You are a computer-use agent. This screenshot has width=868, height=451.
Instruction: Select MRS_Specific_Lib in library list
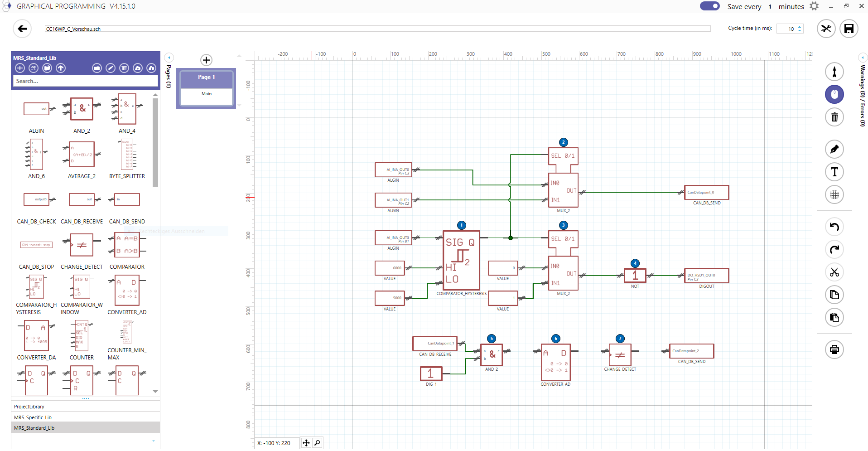click(33, 417)
